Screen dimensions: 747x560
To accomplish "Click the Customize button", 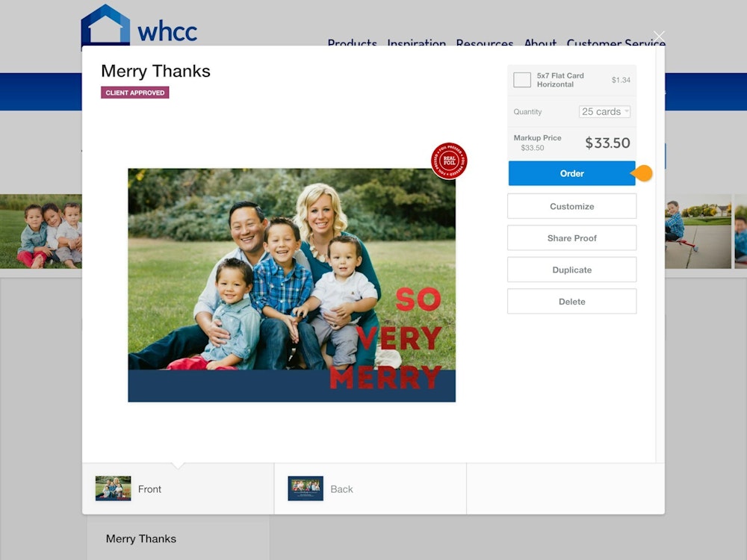I will pos(571,206).
